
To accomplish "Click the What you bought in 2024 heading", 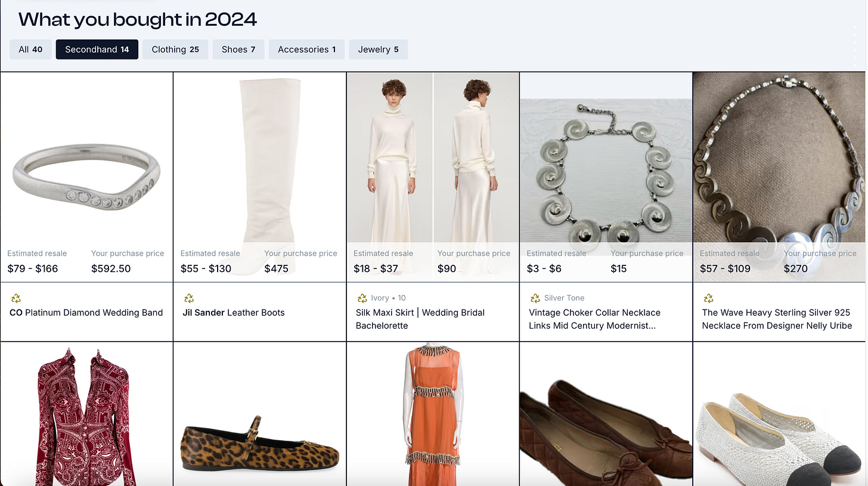I will (x=138, y=20).
